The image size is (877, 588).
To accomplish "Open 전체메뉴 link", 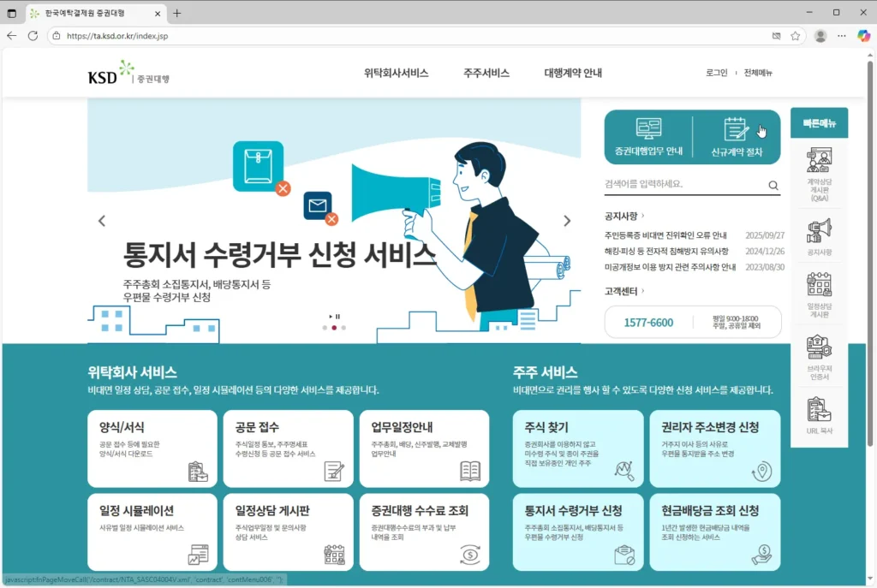I will click(758, 73).
